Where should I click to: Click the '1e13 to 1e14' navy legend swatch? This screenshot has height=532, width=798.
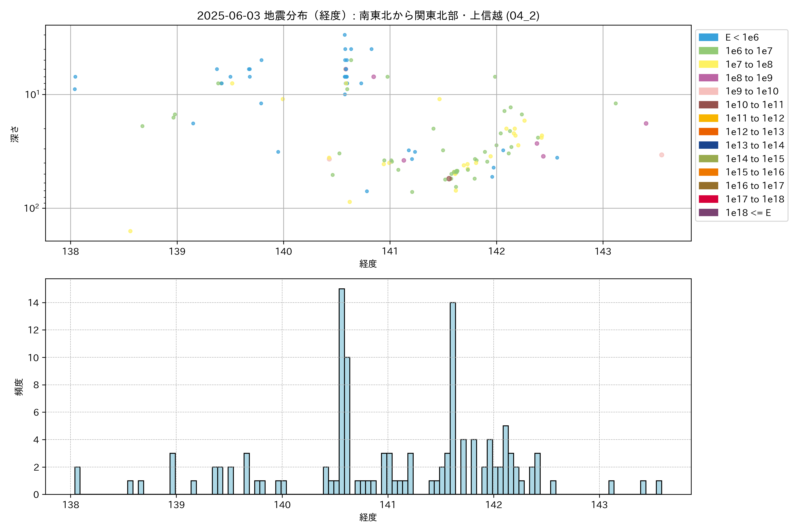pyautogui.click(x=708, y=145)
